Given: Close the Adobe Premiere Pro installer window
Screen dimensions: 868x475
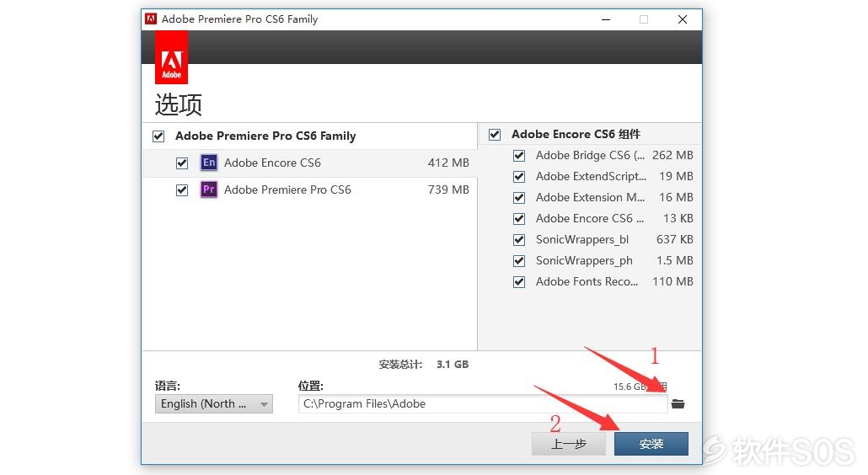Looking at the screenshot, I should coord(683,19).
